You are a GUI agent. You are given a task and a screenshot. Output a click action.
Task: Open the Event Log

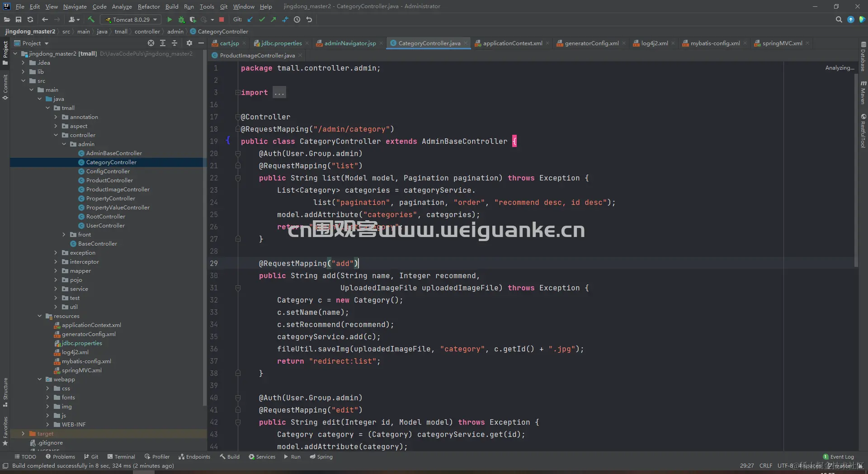coord(839,457)
